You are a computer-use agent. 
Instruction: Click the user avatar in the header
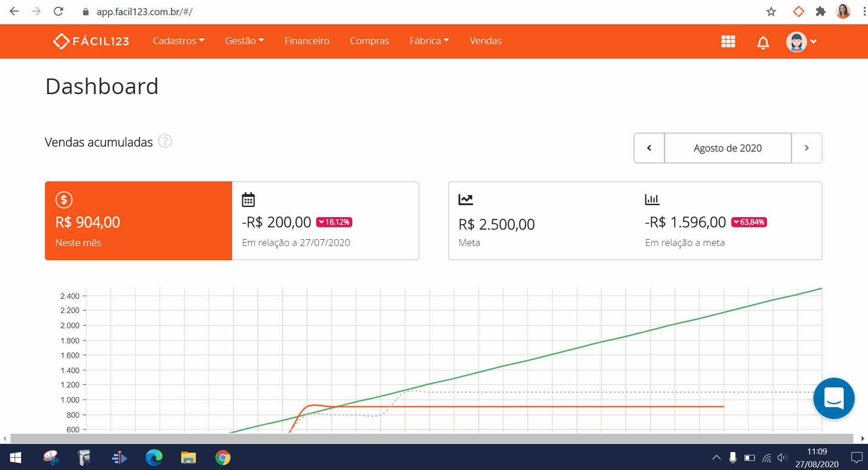tap(796, 42)
